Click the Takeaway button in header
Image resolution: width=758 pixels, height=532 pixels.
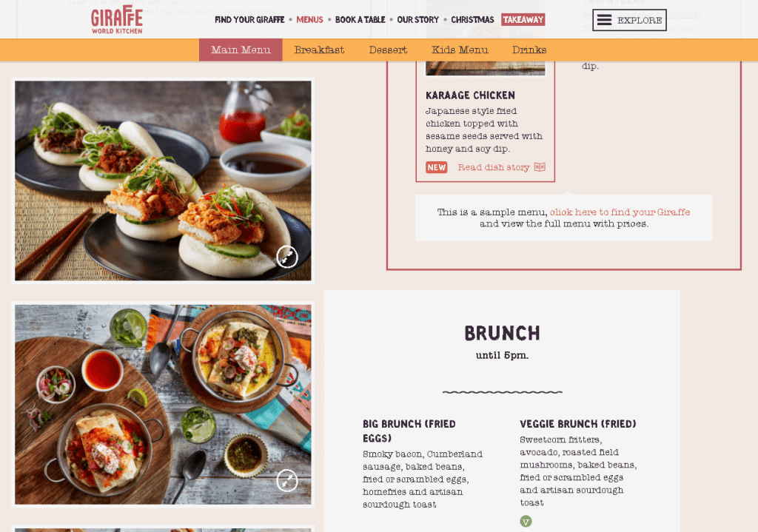[523, 20]
